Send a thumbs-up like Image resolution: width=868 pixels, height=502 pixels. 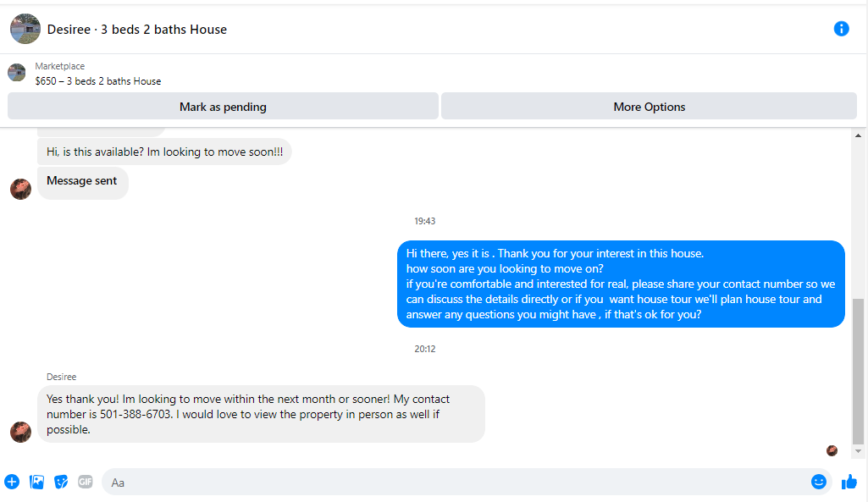point(849,482)
